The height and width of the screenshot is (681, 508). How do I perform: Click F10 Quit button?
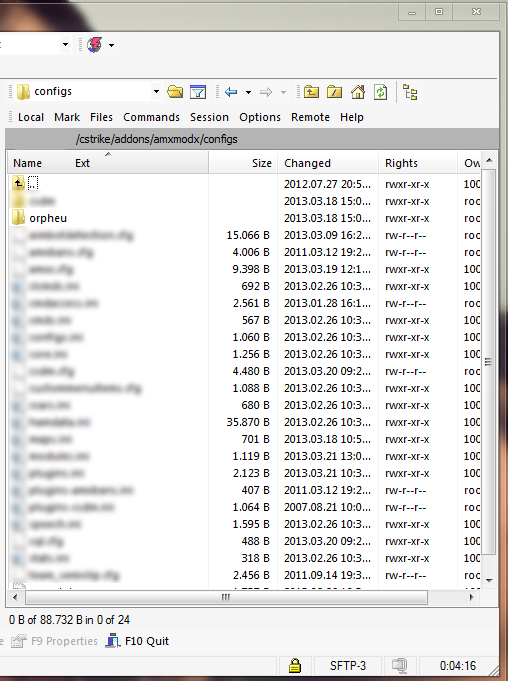click(137, 641)
